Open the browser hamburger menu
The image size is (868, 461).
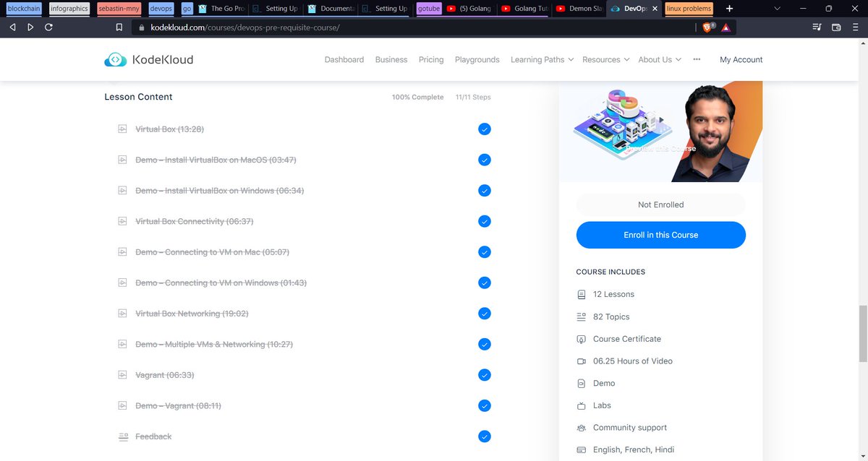[x=855, y=27]
